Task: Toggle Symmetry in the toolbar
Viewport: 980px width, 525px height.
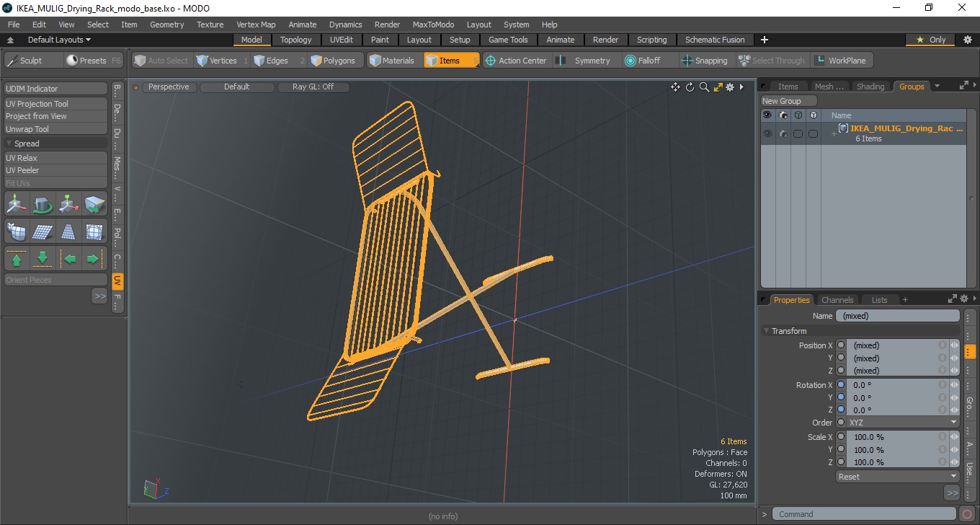Action: tap(585, 61)
